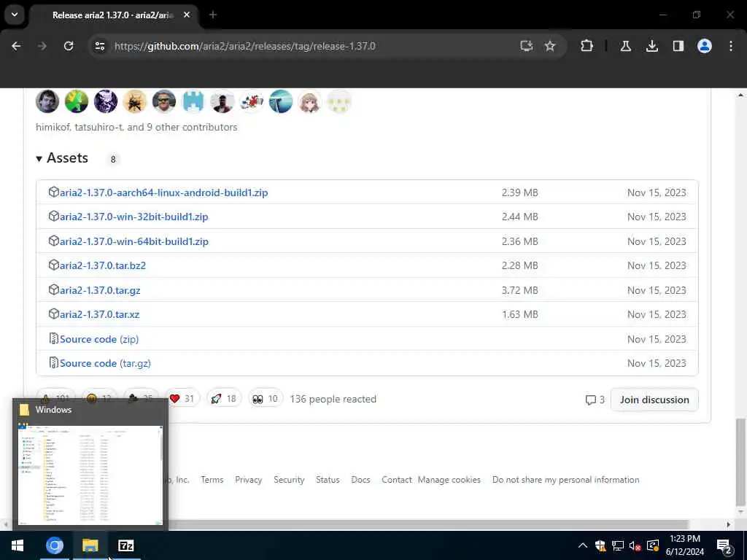
Task: Open the Terms footer link
Action: (212, 480)
